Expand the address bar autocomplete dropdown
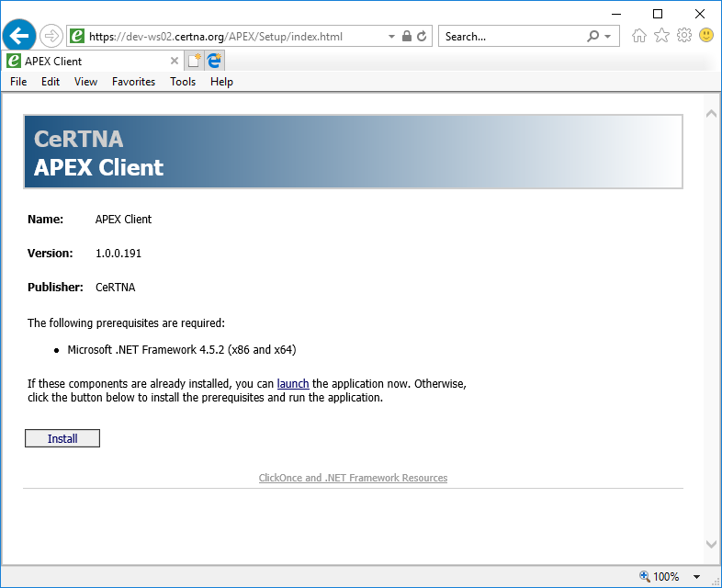This screenshot has height=588, width=722. [391, 37]
